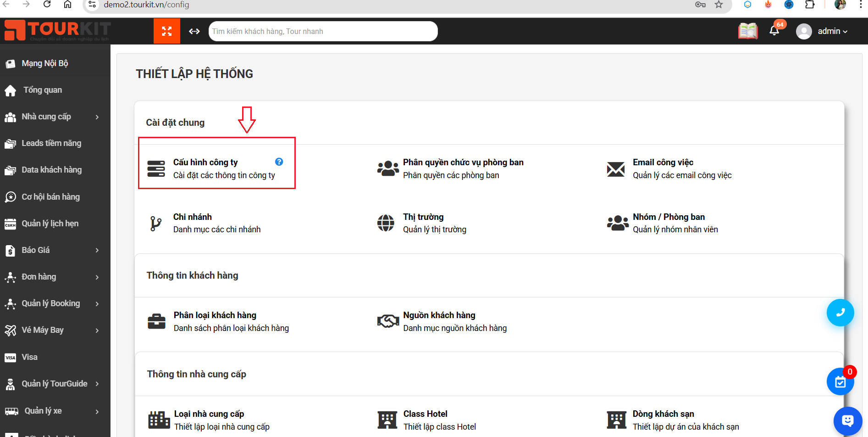Open the chatbot floating icon
868x437 pixels.
coord(847,420)
